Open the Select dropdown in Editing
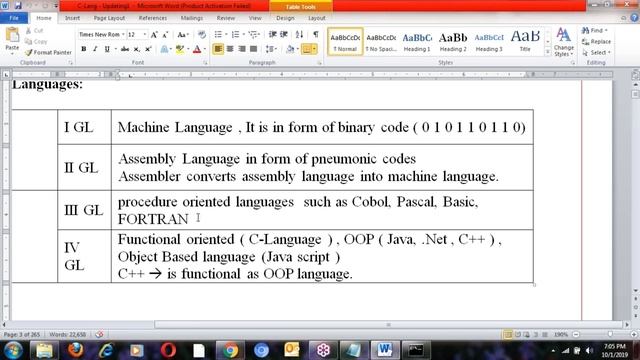The height and width of the screenshot is (360, 640). 596,53
